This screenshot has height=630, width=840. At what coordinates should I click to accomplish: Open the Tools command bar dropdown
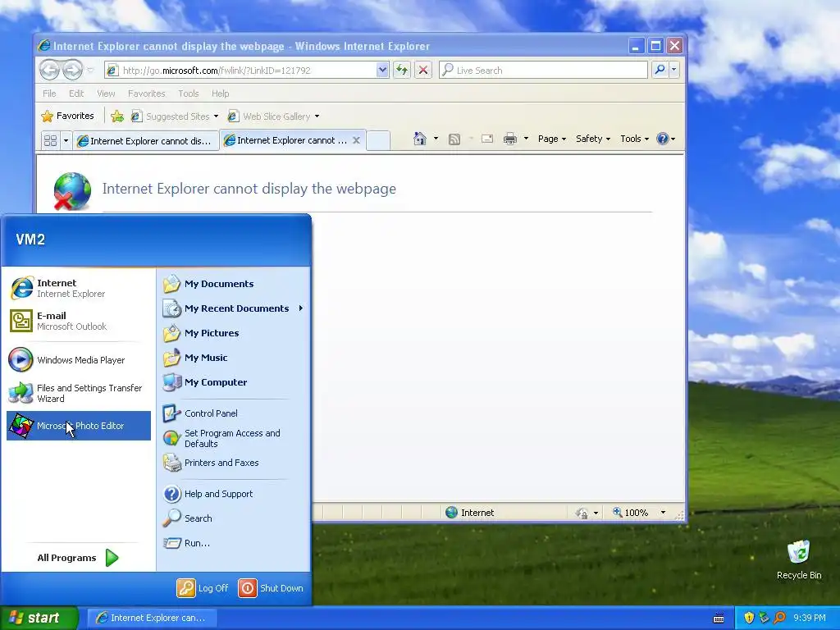coord(634,139)
